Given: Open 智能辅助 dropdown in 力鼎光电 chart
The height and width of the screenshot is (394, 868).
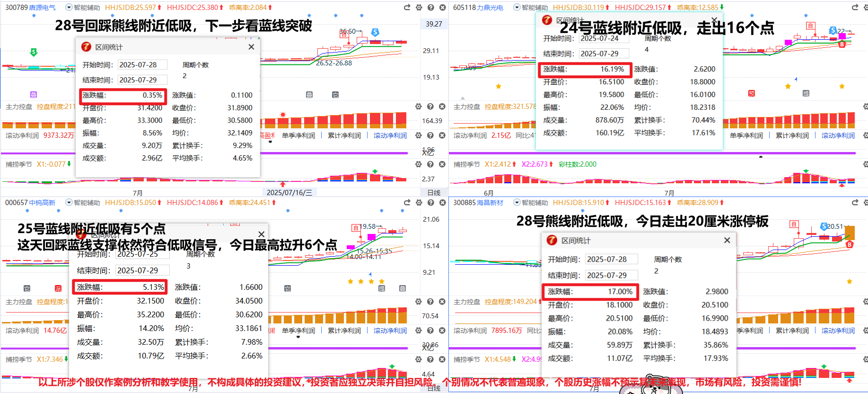Looking at the screenshot, I should point(517,8).
